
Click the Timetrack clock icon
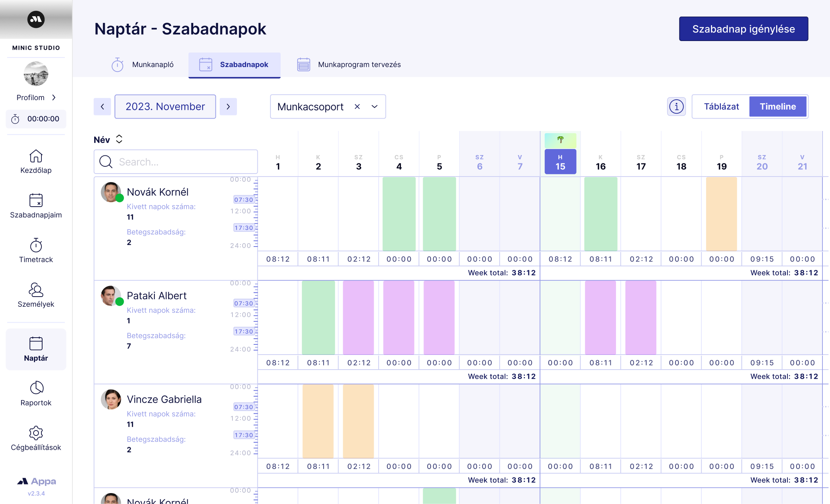point(36,245)
